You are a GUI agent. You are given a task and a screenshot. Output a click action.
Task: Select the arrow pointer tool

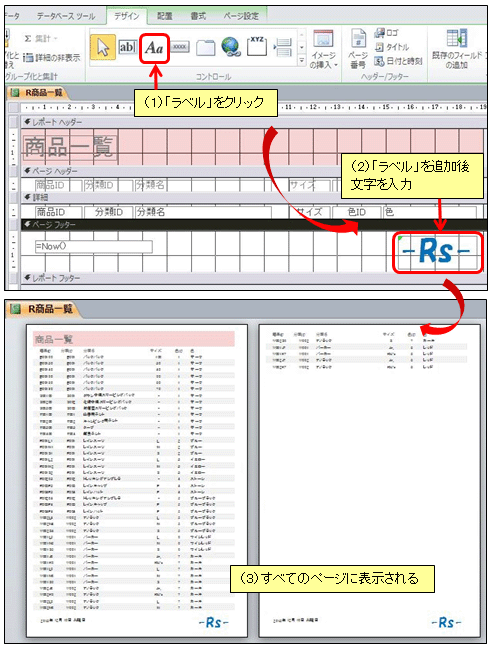[x=102, y=47]
